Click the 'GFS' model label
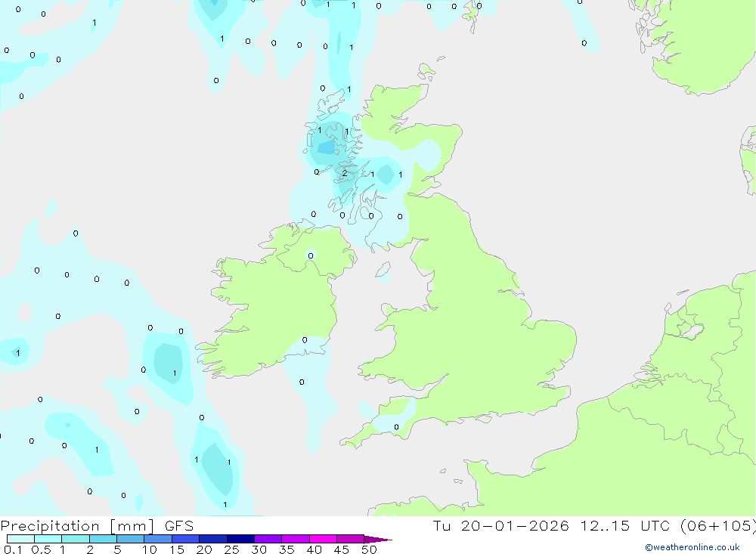The height and width of the screenshot is (554, 756). [179, 526]
